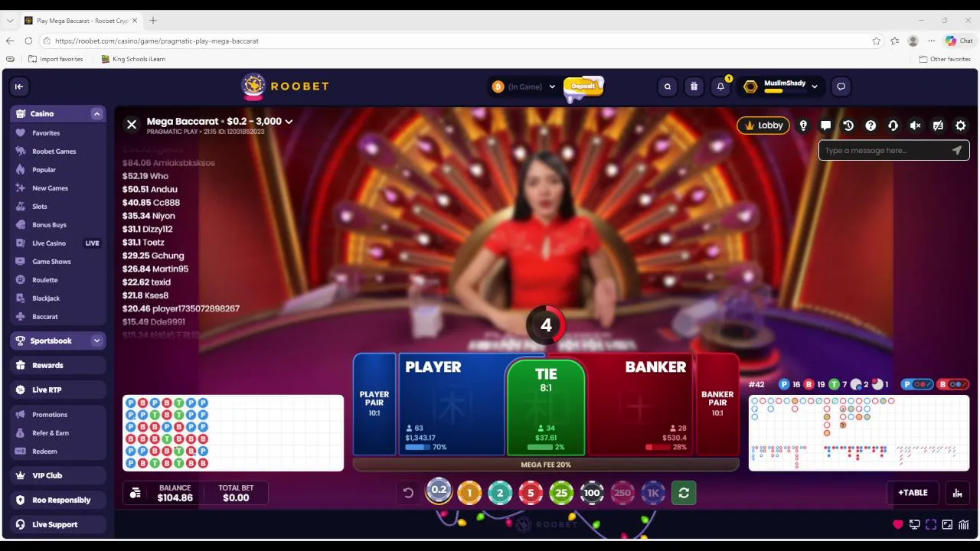980x551 pixels.
Task: Select the 2 chip
Action: coord(500,494)
